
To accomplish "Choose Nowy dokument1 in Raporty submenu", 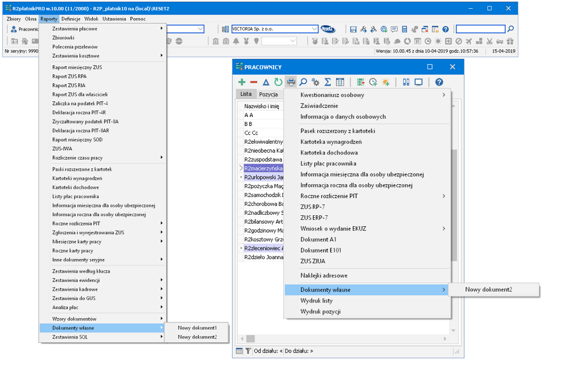I will pos(197,328).
